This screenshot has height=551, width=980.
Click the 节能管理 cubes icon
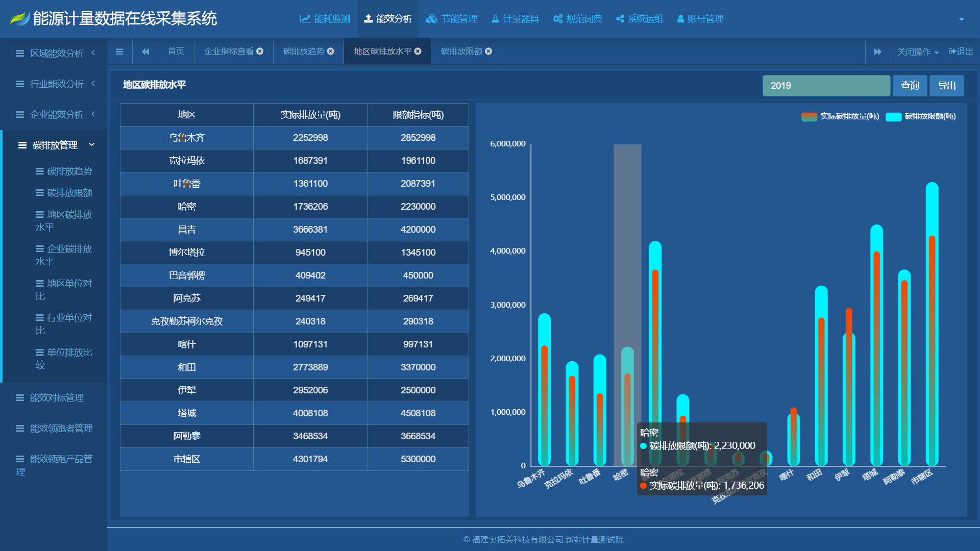(x=432, y=19)
